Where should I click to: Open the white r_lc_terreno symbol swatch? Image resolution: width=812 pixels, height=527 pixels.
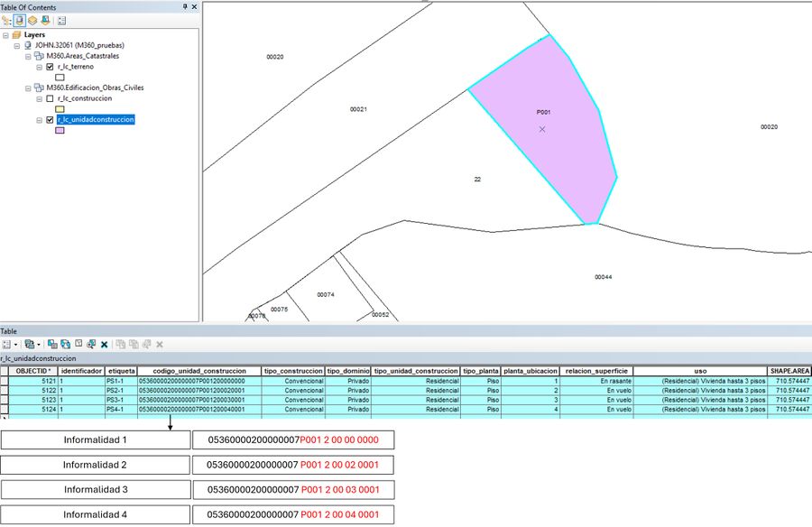(60, 78)
